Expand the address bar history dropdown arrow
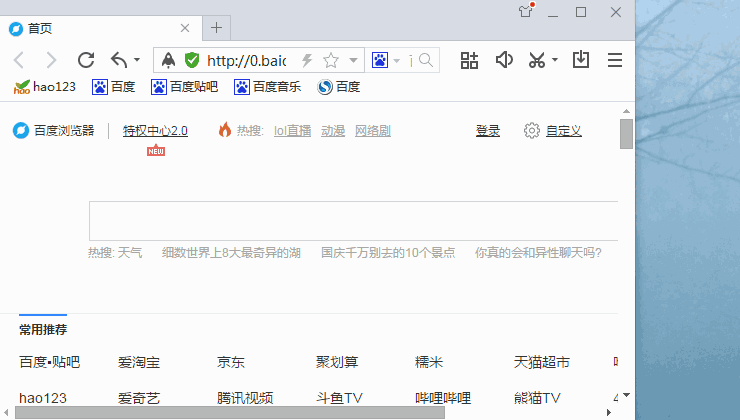 tap(353, 61)
